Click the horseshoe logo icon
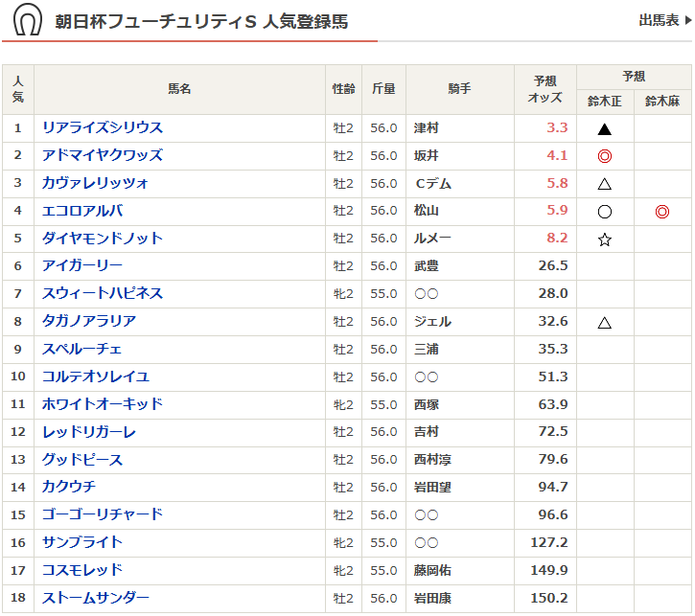The image size is (695, 616). [x=27, y=20]
